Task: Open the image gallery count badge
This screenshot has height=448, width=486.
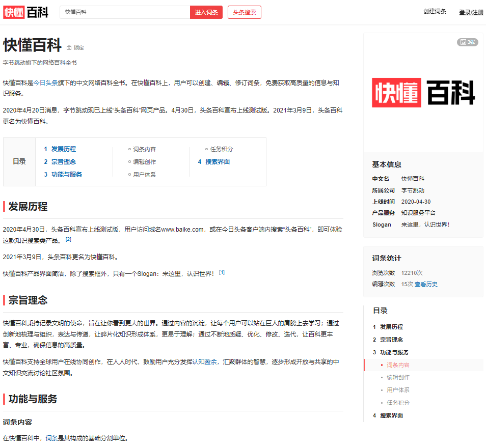Action: 467,42
